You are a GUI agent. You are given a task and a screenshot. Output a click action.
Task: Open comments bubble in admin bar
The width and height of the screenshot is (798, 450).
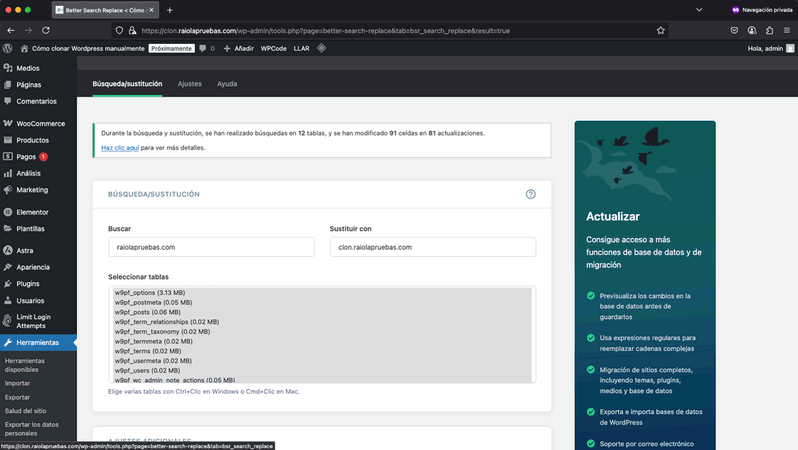(x=207, y=48)
